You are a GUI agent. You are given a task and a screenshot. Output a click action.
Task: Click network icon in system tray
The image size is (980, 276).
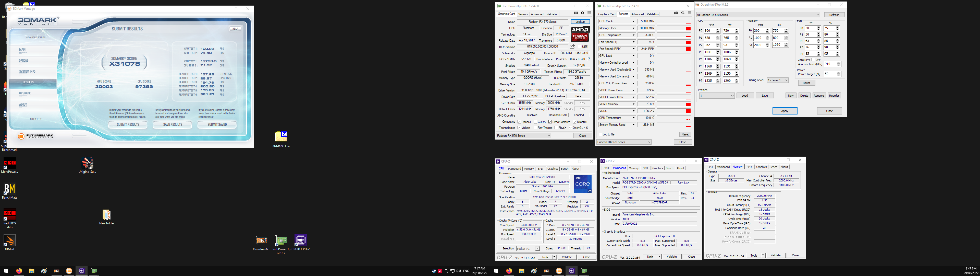coord(452,271)
